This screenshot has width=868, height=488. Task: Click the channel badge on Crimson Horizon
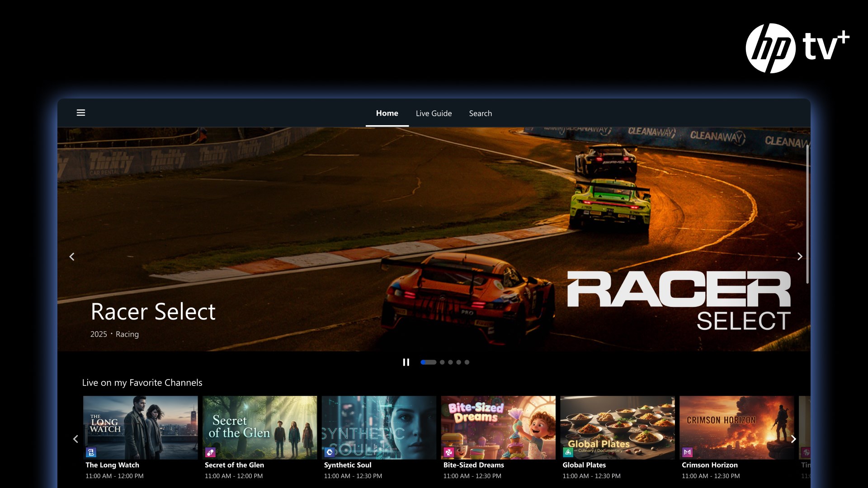[x=688, y=452]
